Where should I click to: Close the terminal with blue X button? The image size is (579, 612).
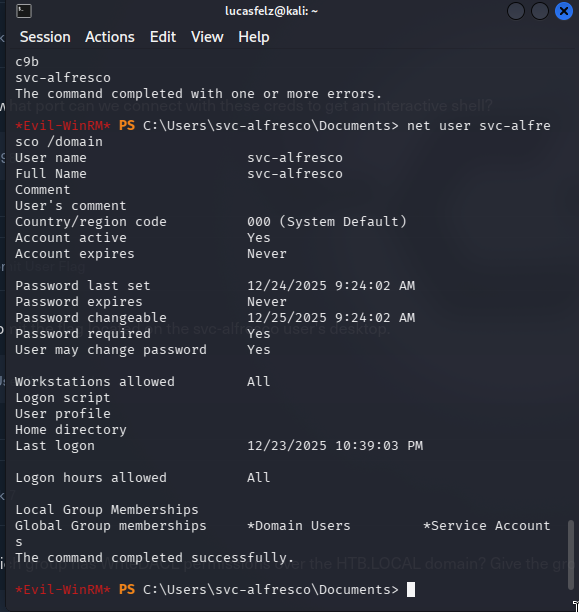(564, 11)
